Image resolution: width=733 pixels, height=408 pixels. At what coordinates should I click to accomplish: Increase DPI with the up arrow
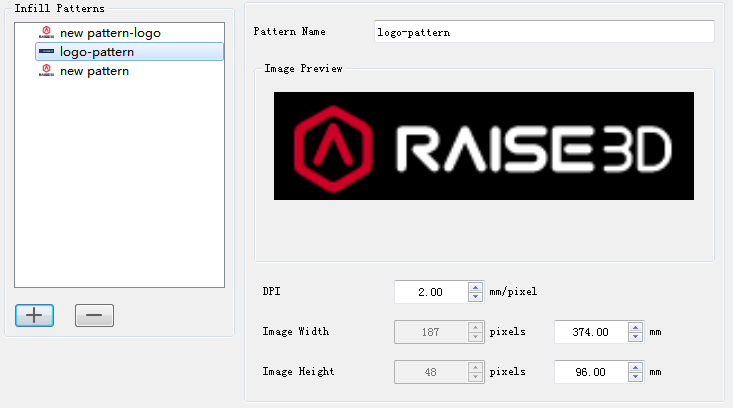tap(475, 287)
